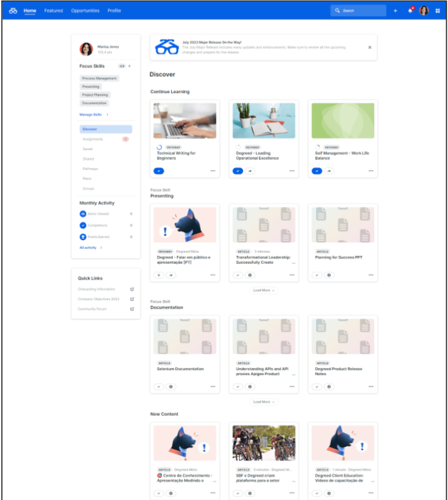Mark Understanding APIs article complete
The width and height of the screenshot is (448, 500).
point(238,386)
